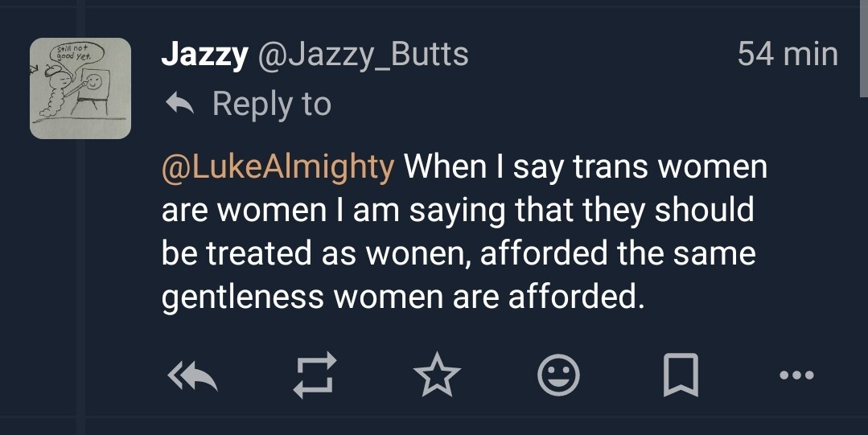Follow the @LukeAlmighty mention link

pyautogui.click(x=278, y=167)
